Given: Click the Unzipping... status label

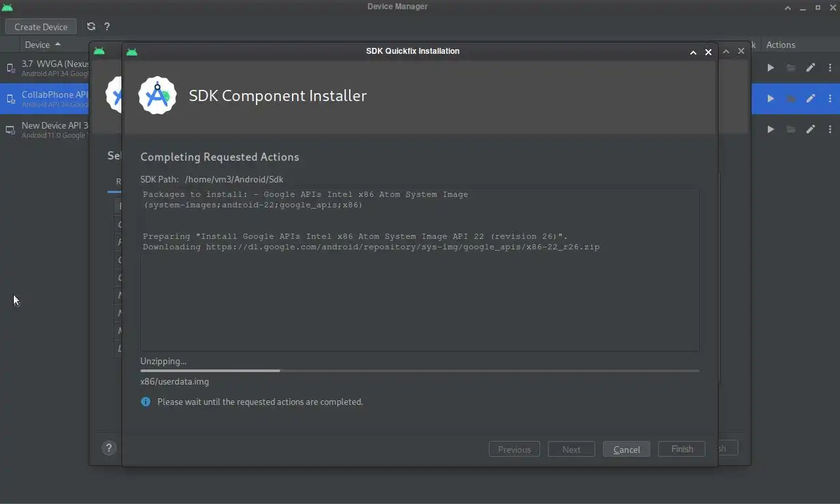Looking at the screenshot, I should coord(163,361).
